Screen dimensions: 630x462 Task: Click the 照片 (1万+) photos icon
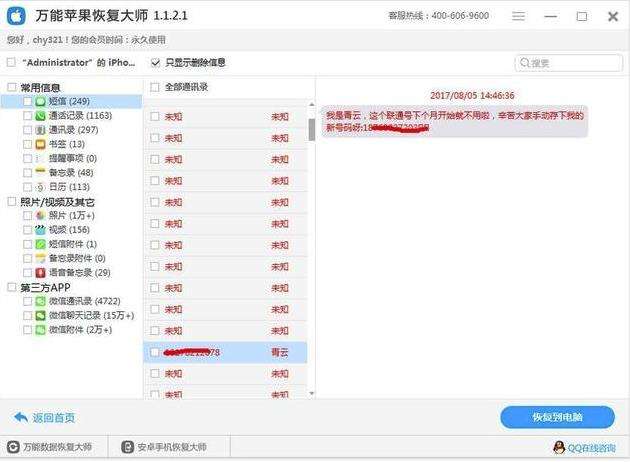40,216
